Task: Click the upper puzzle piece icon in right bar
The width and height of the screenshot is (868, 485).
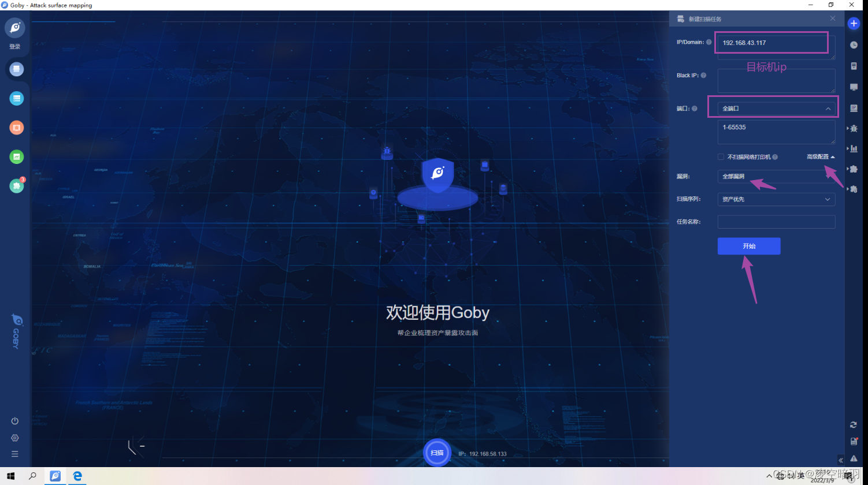Action: click(854, 169)
